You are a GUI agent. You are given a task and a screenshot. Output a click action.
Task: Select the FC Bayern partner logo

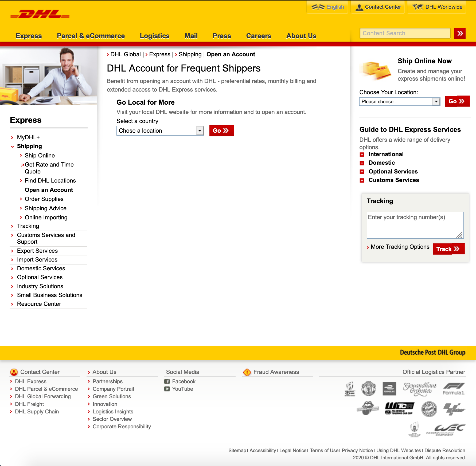pyautogui.click(x=429, y=409)
